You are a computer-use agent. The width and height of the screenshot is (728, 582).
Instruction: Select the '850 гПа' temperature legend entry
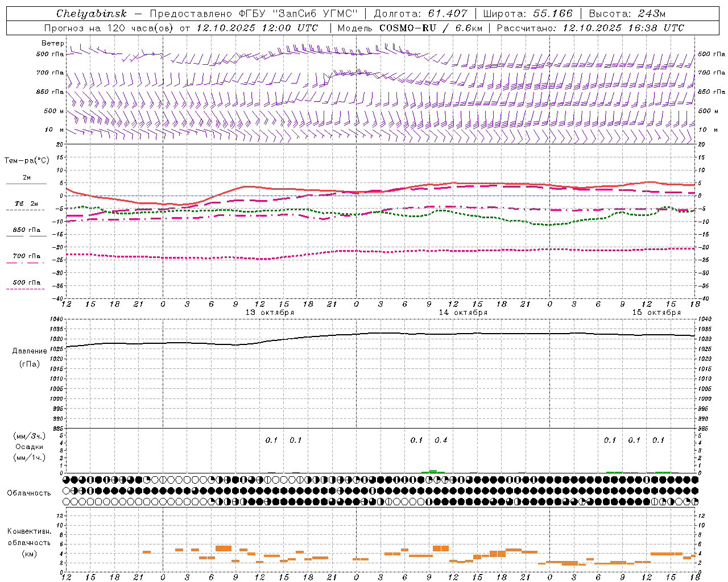(27, 230)
